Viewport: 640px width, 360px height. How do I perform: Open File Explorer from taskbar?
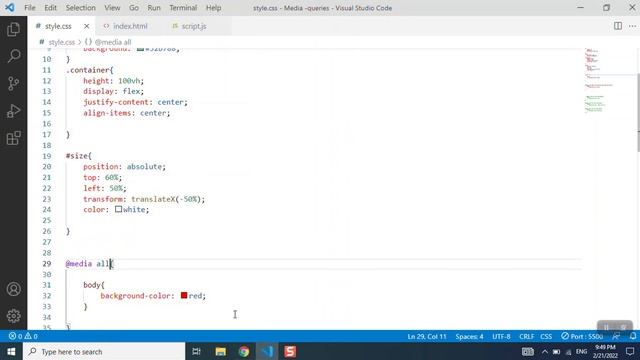coord(220,351)
